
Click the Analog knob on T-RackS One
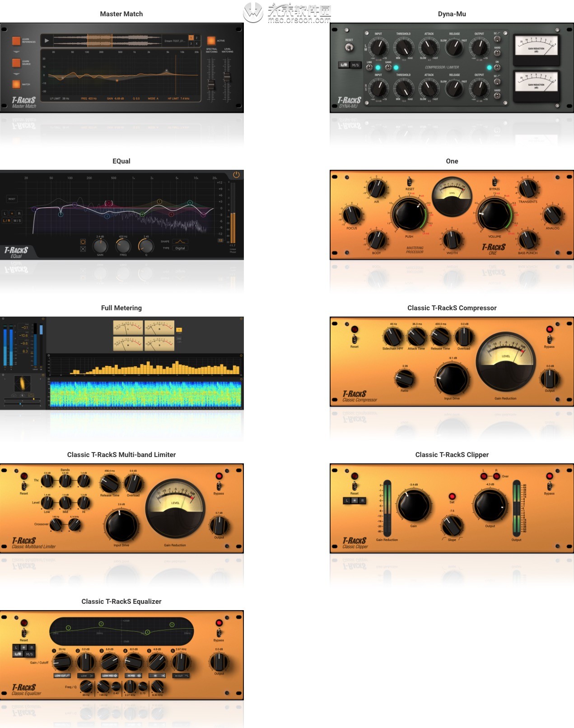tap(552, 215)
